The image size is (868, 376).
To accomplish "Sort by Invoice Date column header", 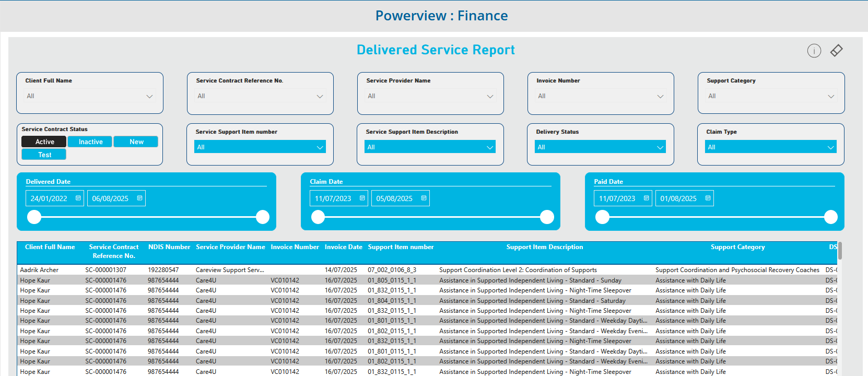I will (x=344, y=247).
